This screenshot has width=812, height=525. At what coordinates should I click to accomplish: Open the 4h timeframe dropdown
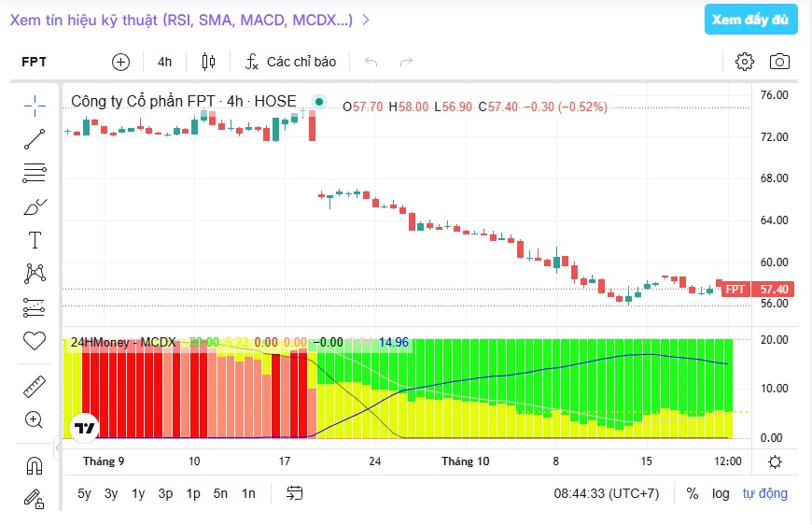click(x=164, y=62)
